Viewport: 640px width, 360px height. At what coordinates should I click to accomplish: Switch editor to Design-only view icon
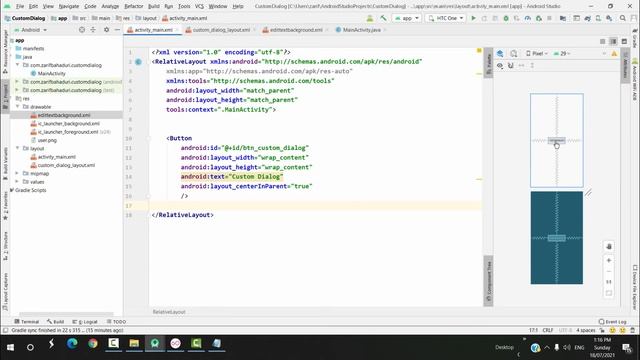tap(624, 41)
